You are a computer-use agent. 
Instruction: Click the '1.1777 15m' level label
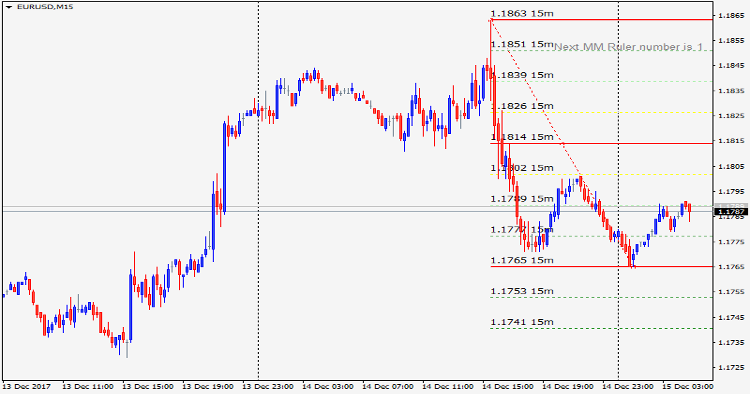(x=522, y=230)
